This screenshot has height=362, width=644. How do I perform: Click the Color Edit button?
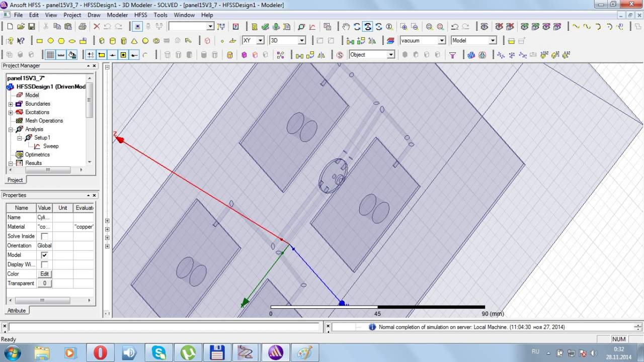coord(44,274)
